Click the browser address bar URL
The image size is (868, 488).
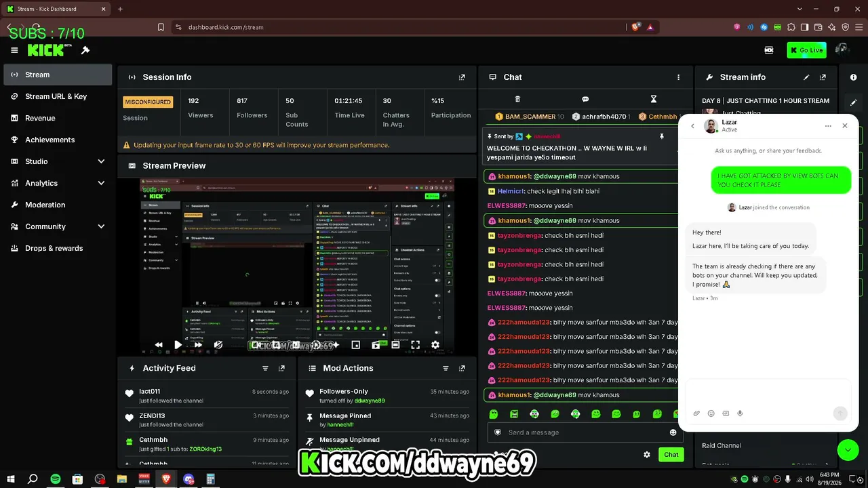point(226,27)
